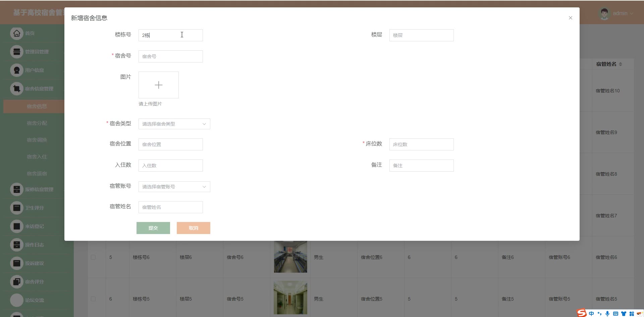Expand the admin user menu arrow
Viewport: 644px width, 317px height.
tap(632, 13)
